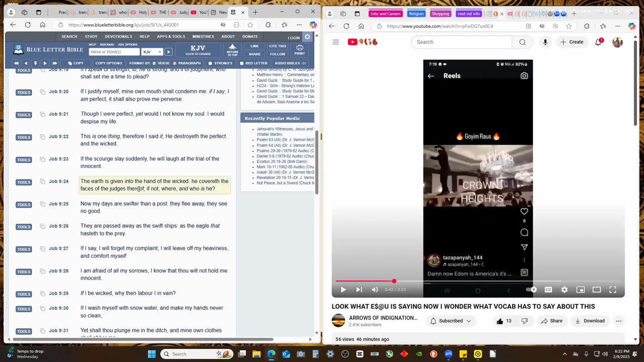Viewport: 644px width, 362px height.
Task: Toggle closed captions on YouTube player
Action: tap(548, 290)
